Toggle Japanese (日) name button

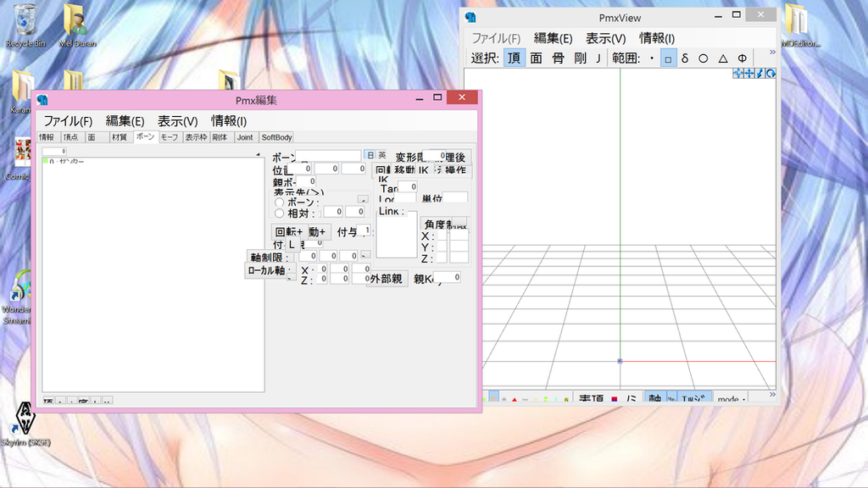point(370,156)
